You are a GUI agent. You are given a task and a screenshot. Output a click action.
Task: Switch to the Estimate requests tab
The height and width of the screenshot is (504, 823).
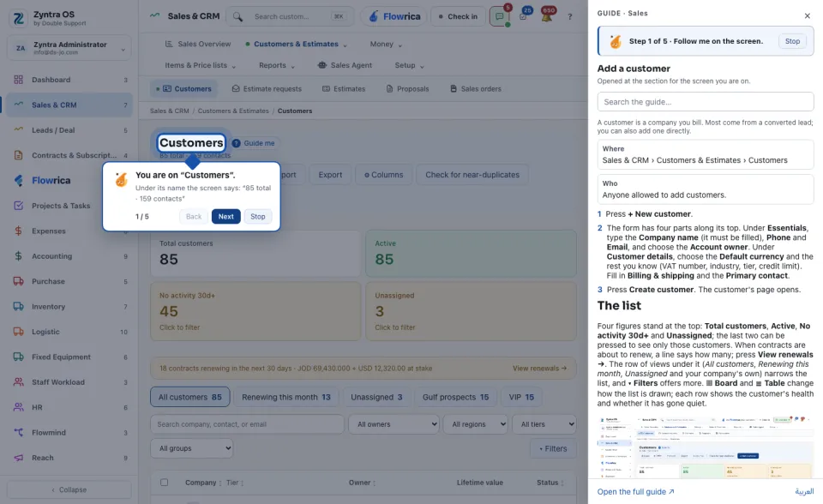267,89
